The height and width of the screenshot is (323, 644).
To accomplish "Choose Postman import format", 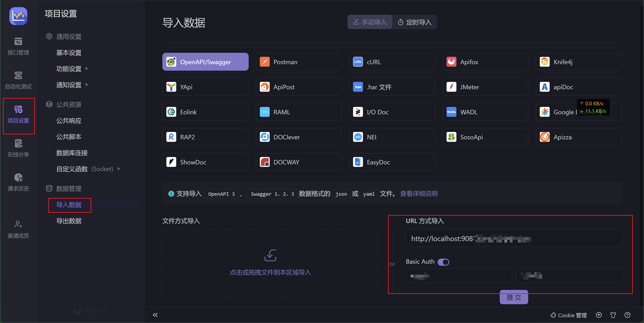I will pyautogui.click(x=299, y=62).
